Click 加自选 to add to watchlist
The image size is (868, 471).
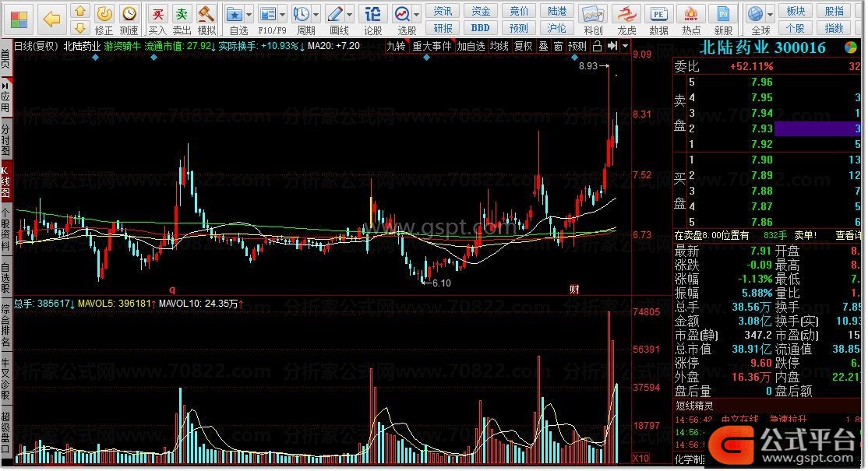pyautogui.click(x=471, y=47)
